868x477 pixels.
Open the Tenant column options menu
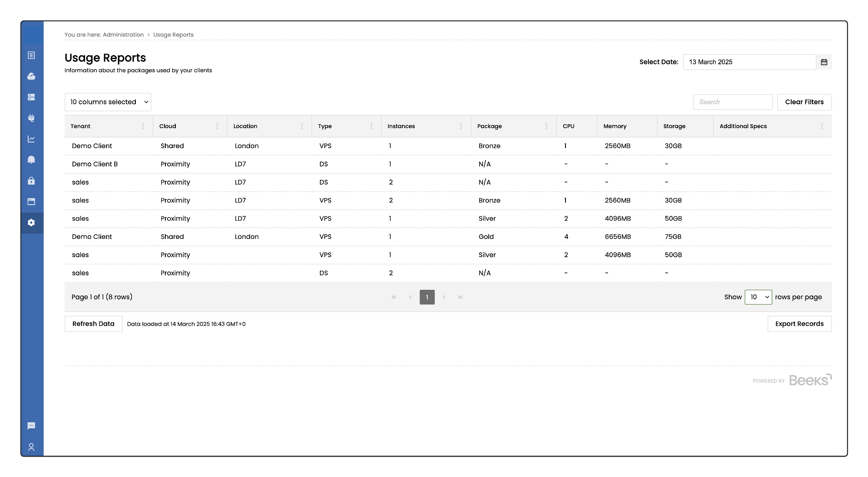coord(143,126)
